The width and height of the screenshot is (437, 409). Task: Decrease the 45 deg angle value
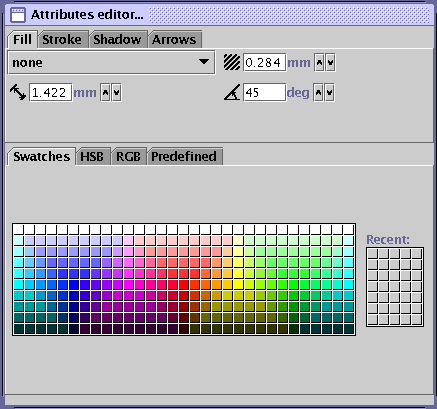pyautogui.click(x=330, y=93)
